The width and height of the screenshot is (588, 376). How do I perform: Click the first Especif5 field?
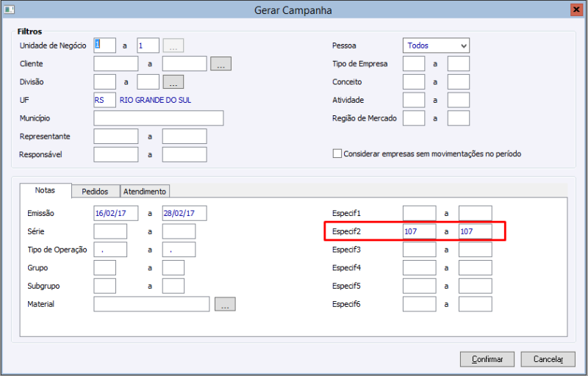(x=420, y=286)
